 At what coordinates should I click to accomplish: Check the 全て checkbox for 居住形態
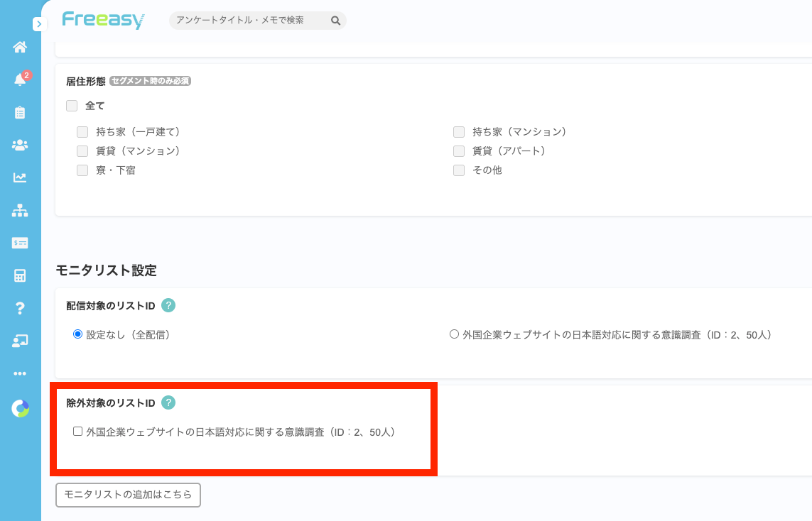click(72, 105)
